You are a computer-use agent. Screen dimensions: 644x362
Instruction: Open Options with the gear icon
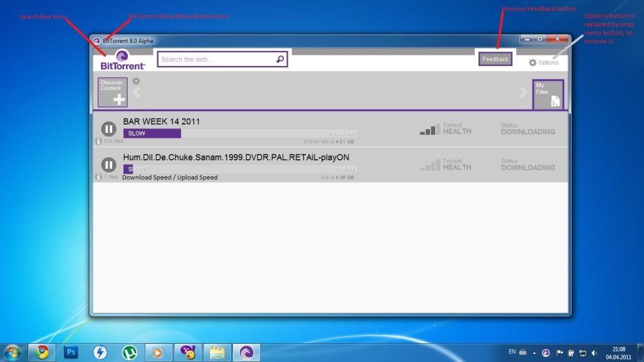click(x=543, y=62)
